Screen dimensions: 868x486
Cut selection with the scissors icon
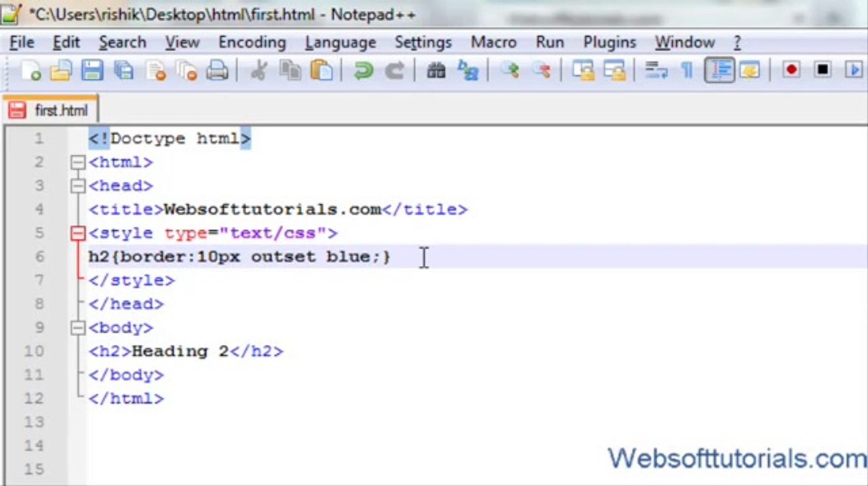coord(258,70)
